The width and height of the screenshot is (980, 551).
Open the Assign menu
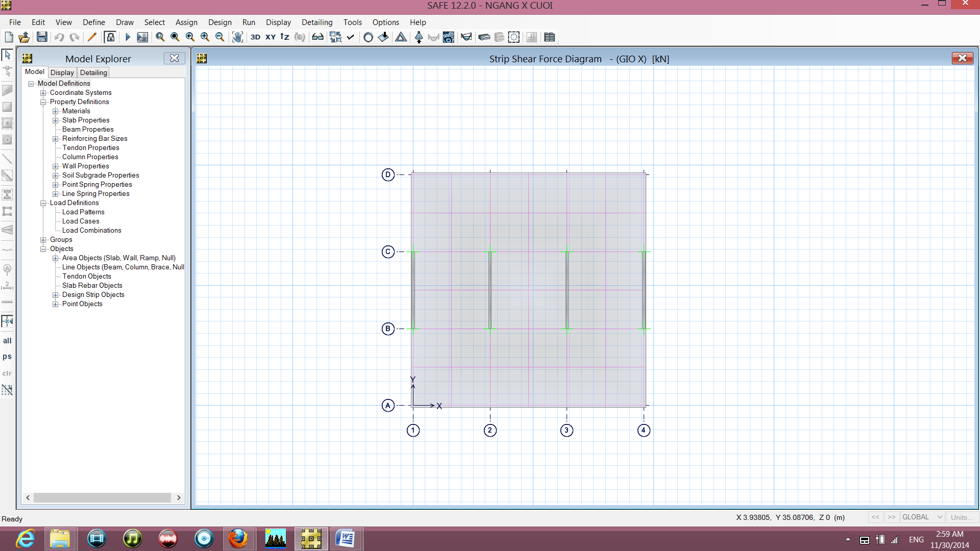(x=186, y=22)
